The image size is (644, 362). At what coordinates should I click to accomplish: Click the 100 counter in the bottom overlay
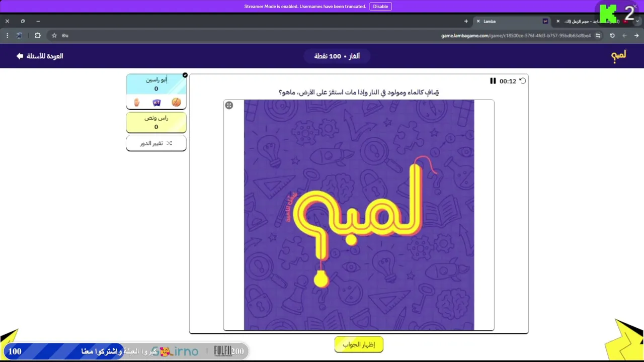pos(15,351)
